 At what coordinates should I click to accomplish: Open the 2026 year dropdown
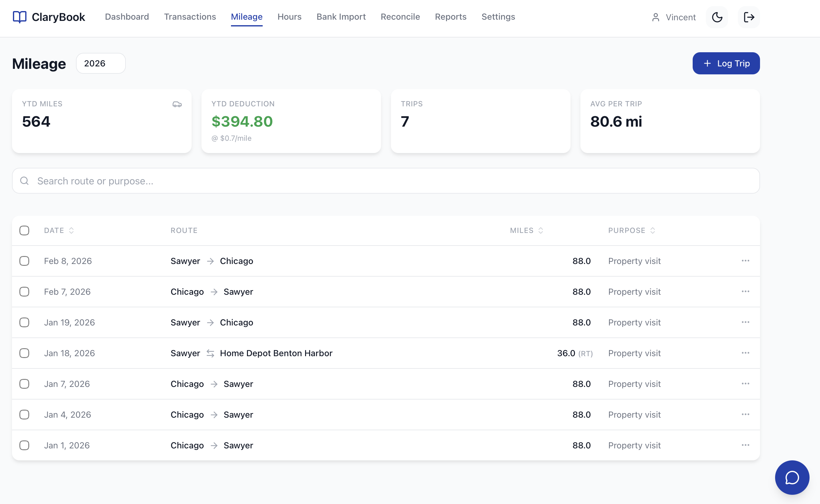click(x=101, y=63)
